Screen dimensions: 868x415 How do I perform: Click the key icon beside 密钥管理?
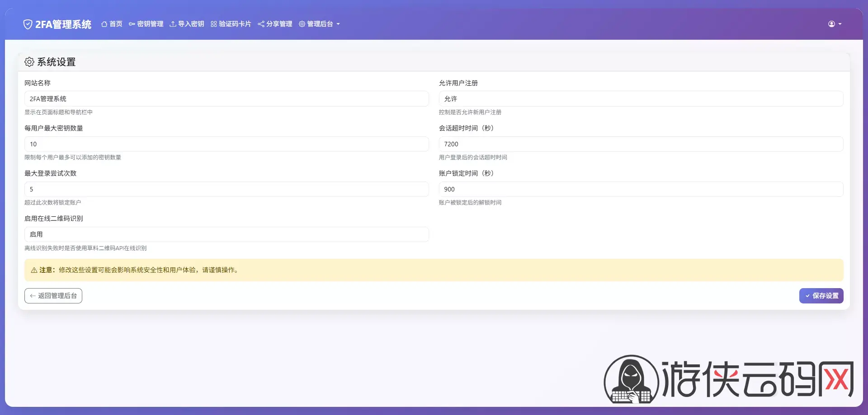coord(132,24)
